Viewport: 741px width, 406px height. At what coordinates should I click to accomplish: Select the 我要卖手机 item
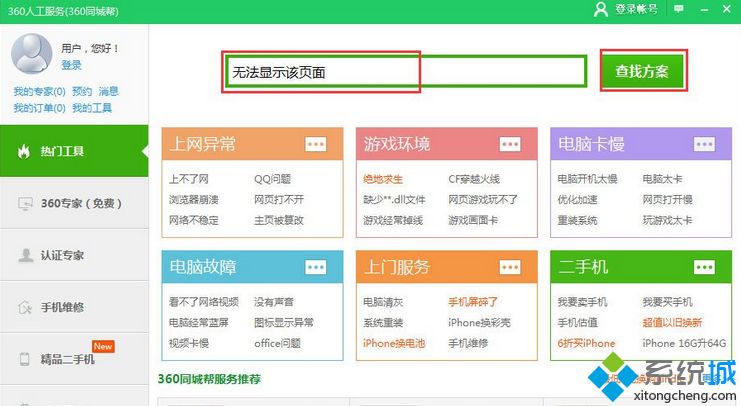pyautogui.click(x=582, y=302)
